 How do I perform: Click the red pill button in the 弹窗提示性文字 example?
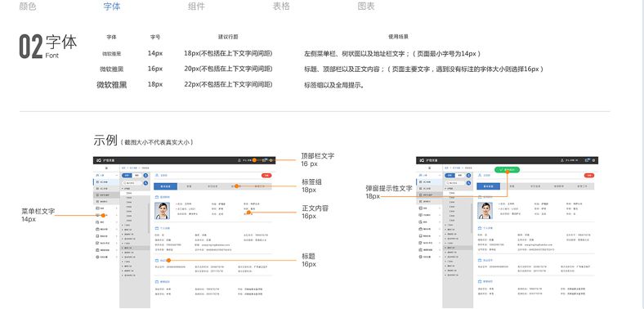[x=589, y=176]
